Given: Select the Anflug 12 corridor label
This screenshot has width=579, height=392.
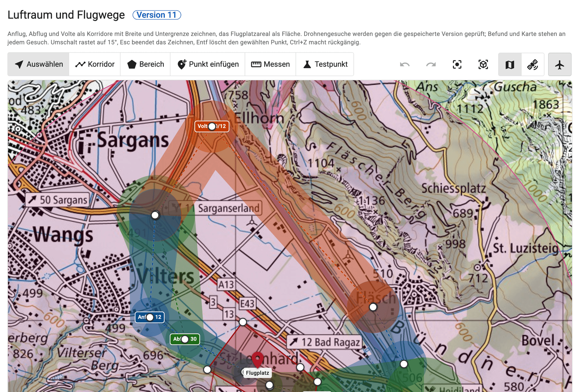Looking at the screenshot, I should click(150, 317).
